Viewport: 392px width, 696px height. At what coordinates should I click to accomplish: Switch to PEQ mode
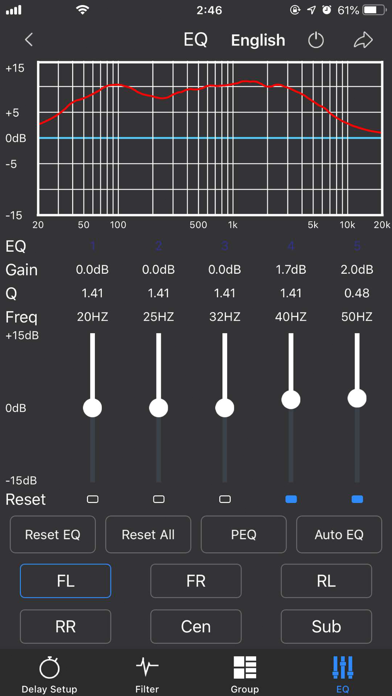(x=244, y=534)
